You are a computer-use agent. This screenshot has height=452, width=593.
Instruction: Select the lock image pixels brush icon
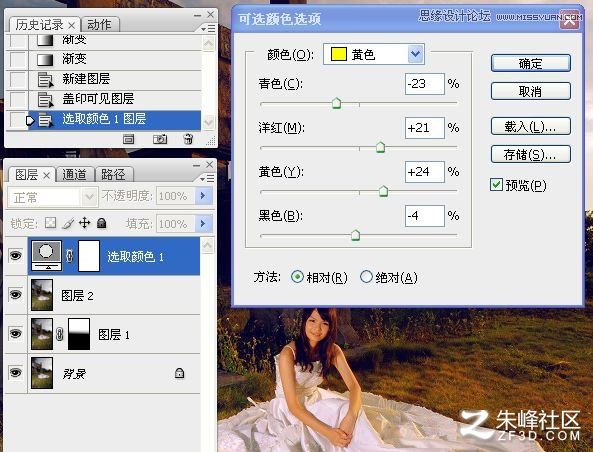(68, 223)
